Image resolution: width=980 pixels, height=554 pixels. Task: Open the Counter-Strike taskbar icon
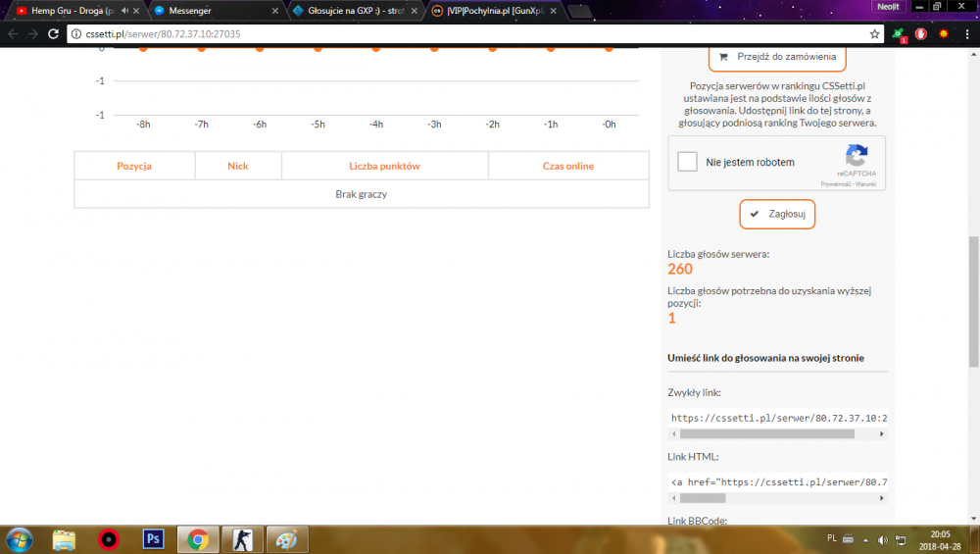pyautogui.click(x=241, y=539)
